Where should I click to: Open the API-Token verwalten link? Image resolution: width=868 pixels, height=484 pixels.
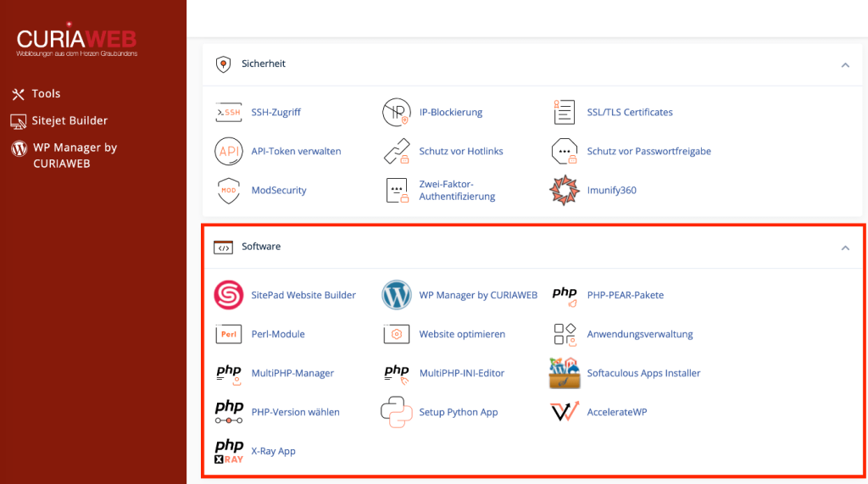pyautogui.click(x=296, y=151)
